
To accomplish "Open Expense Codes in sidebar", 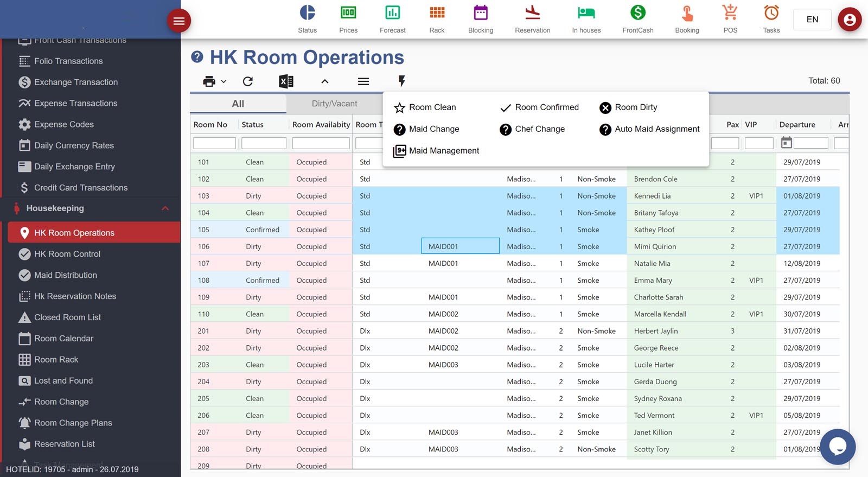I will pos(63,125).
